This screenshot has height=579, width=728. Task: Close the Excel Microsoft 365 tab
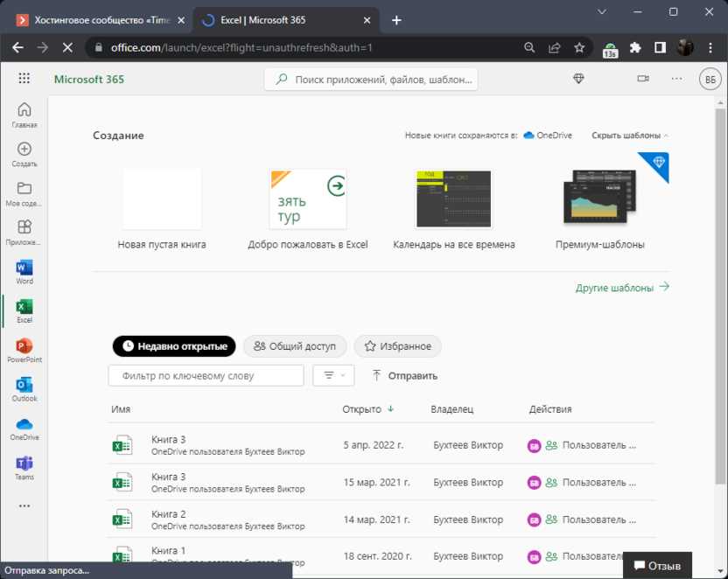pos(367,20)
